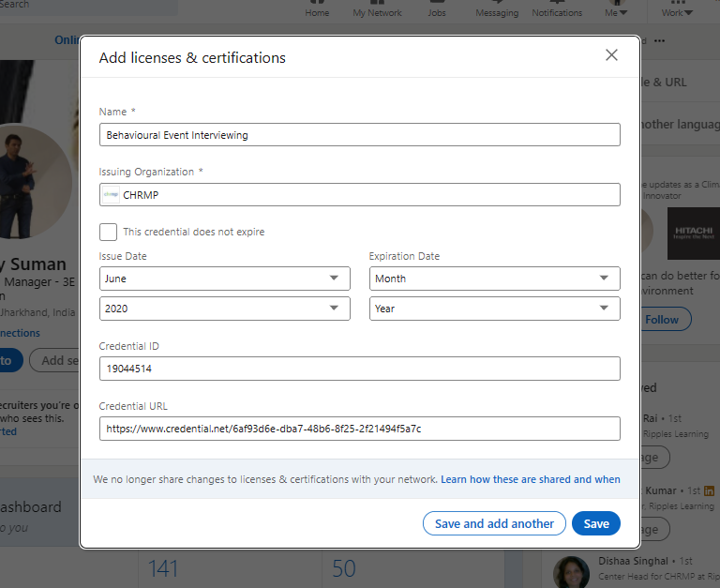Image resolution: width=720 pixels, height=588 pixels.
Task: View Dishaa Singhal's profile picture
Action: click(571, 572)
